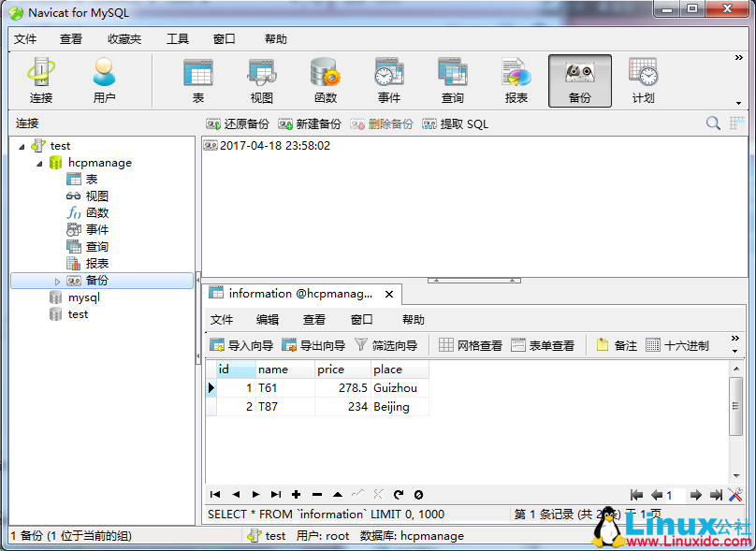
Task: Open the 连接 connection toolbar icon
Action: click(41, 80)
